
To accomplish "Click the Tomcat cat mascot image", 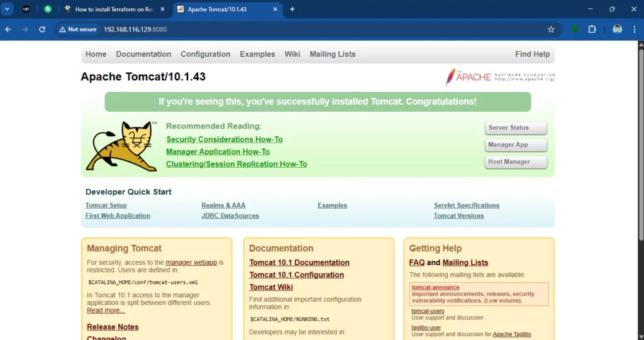I will click(121, 146).
